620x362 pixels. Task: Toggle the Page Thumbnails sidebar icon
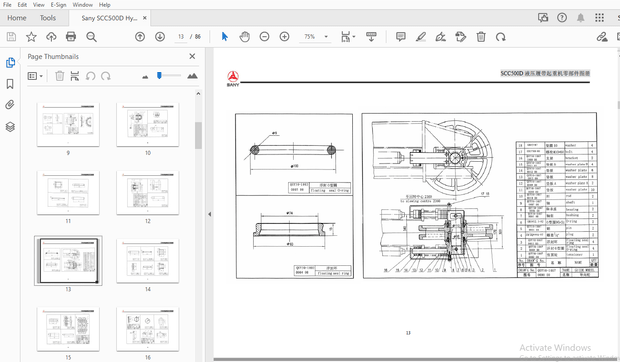(10, 63)
